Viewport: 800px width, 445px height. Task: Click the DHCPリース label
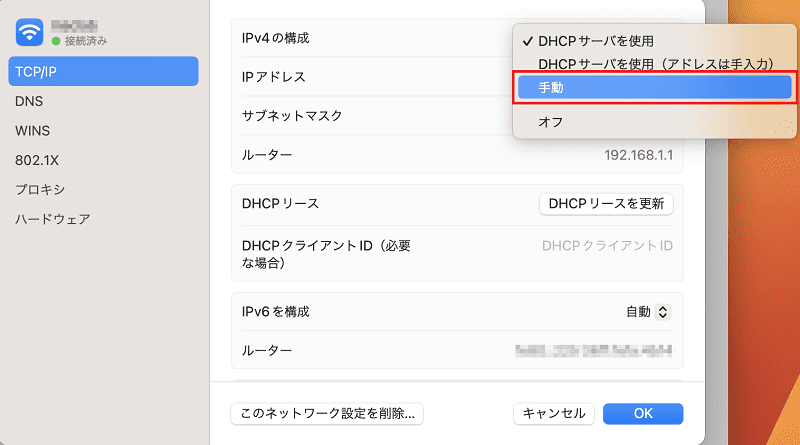point(280,204)
